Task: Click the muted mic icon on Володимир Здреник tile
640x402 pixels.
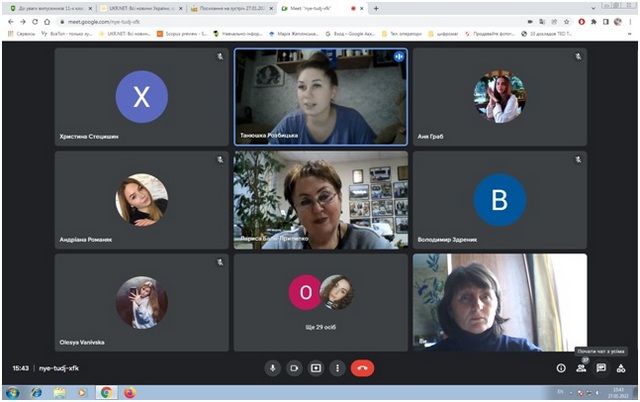Action: point(578,160)
